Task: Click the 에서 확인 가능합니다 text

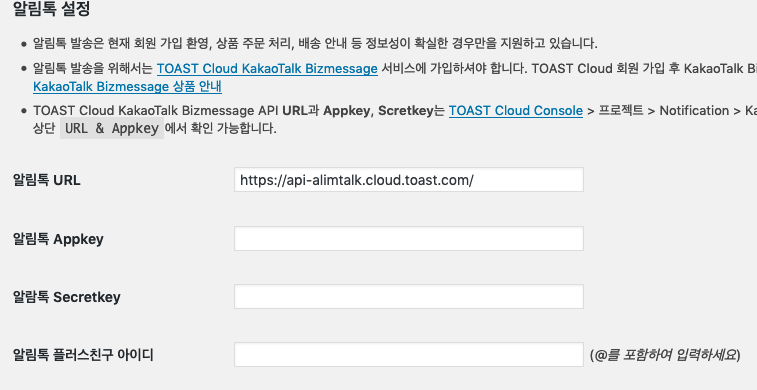Action: [x=221, y=128]
